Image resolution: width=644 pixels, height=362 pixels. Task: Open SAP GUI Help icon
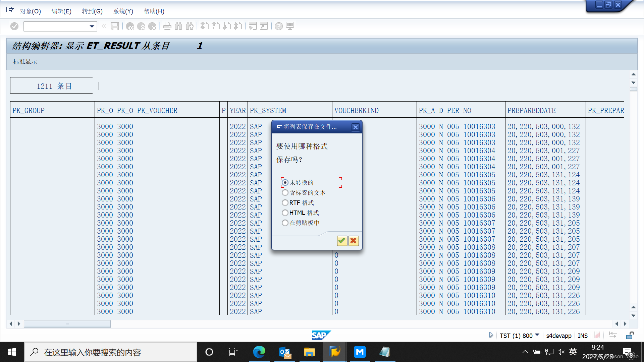[279, 26]
